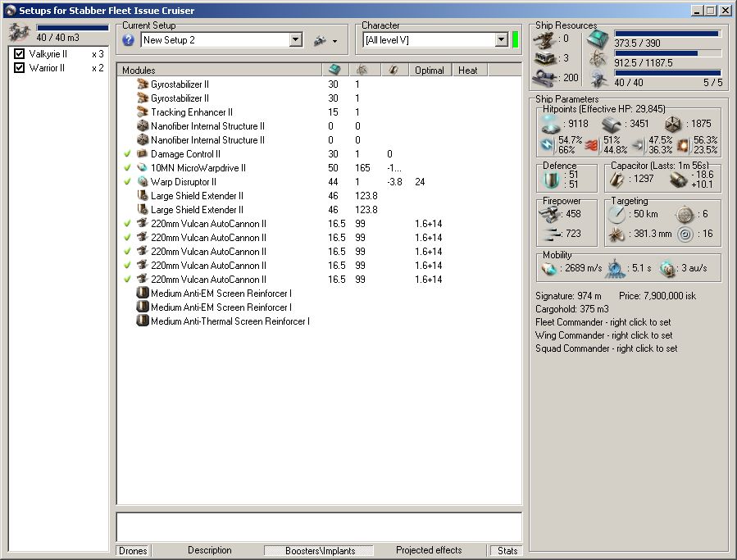
Task: Select the 10MN MicroWarpdrive II icon
Action: [x=143, y=168]
